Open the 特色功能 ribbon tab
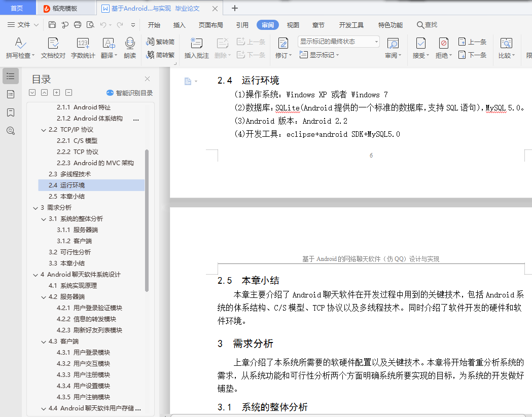The height and width of the screenshot is (417, 532). click(x=391, y=25)
